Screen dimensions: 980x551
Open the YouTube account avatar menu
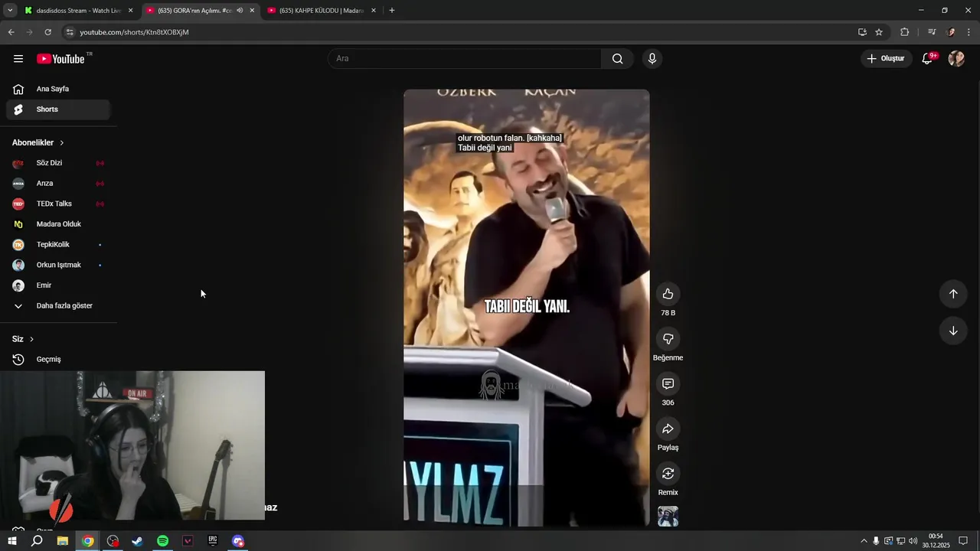coord(956,59)
